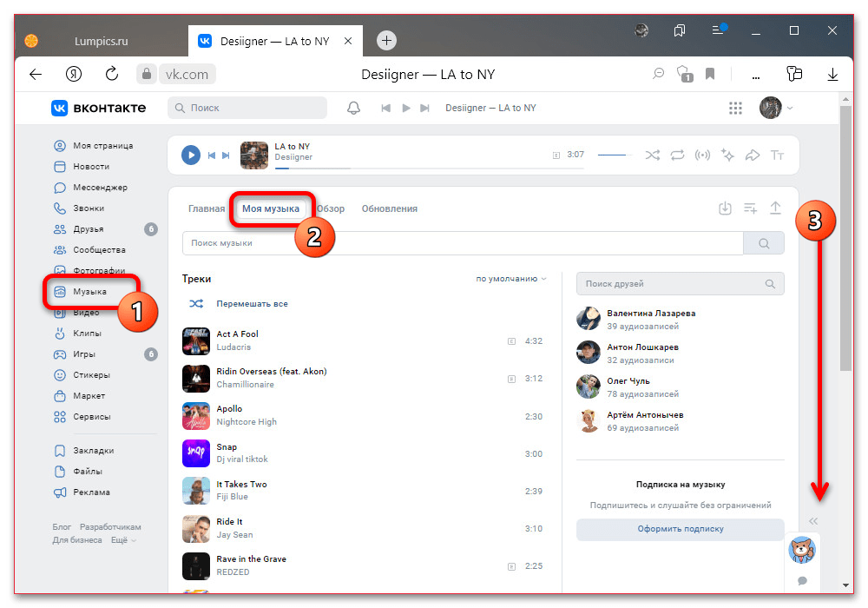The image size is (868, 608).
Task: Open LA to NY album cover
Action: tap(254, 155)
